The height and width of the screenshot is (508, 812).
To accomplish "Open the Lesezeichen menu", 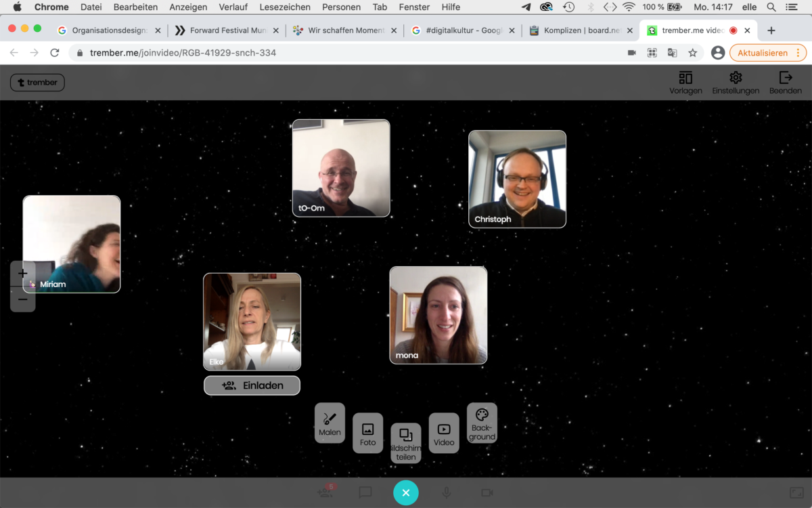I will [285, 7].
